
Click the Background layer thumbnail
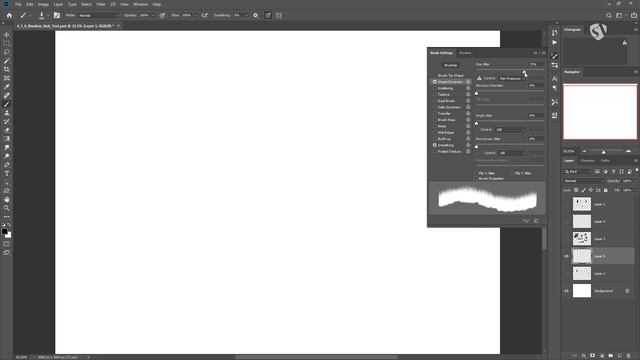582,291
